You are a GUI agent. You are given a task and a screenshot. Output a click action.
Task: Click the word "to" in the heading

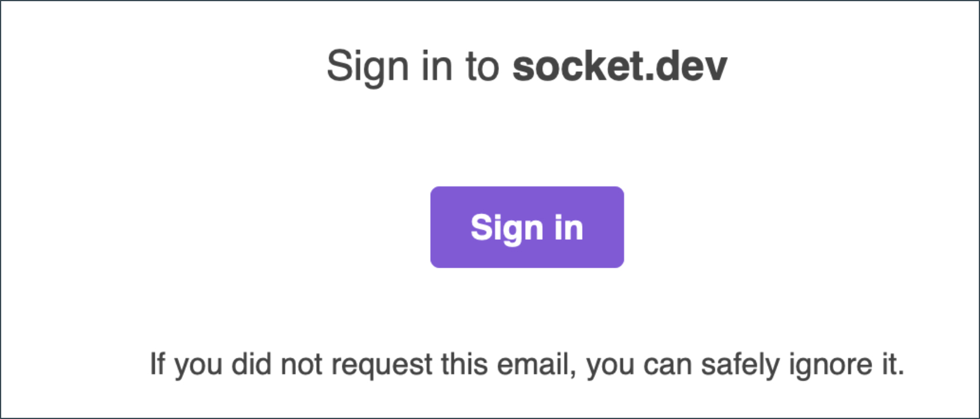482,66
